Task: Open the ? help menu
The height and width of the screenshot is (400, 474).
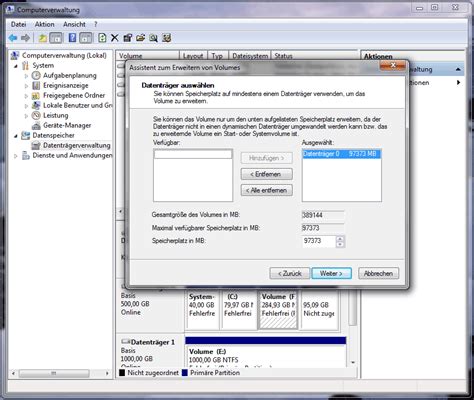Action: coord(96,24)
